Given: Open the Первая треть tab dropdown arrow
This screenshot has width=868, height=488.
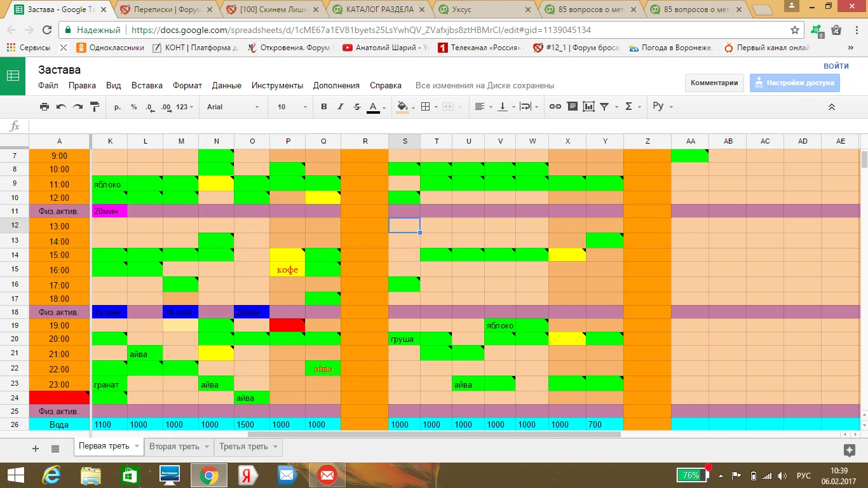Looking at the screenshot, I should [x=137, y=447].
